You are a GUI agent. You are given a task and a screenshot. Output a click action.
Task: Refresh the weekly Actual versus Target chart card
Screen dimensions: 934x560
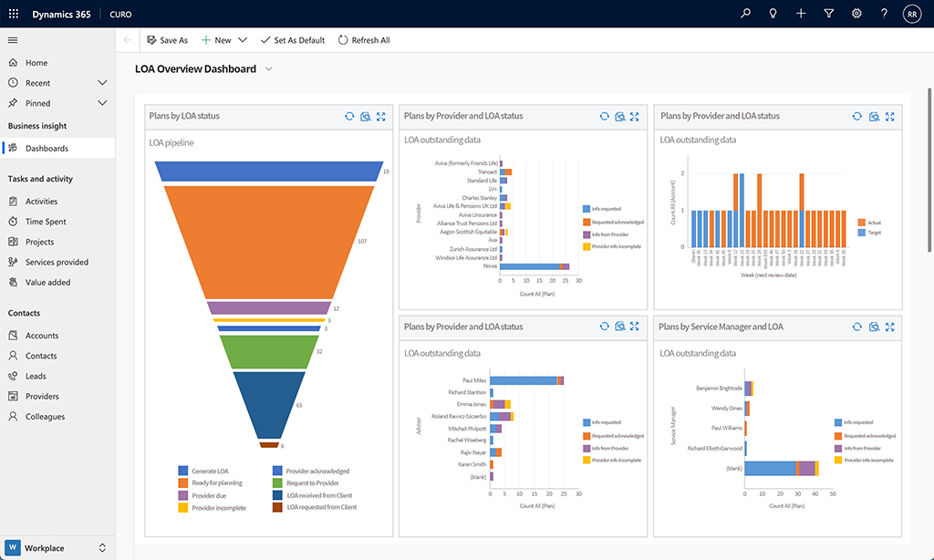pyautogui.click(x=857, y=116)
